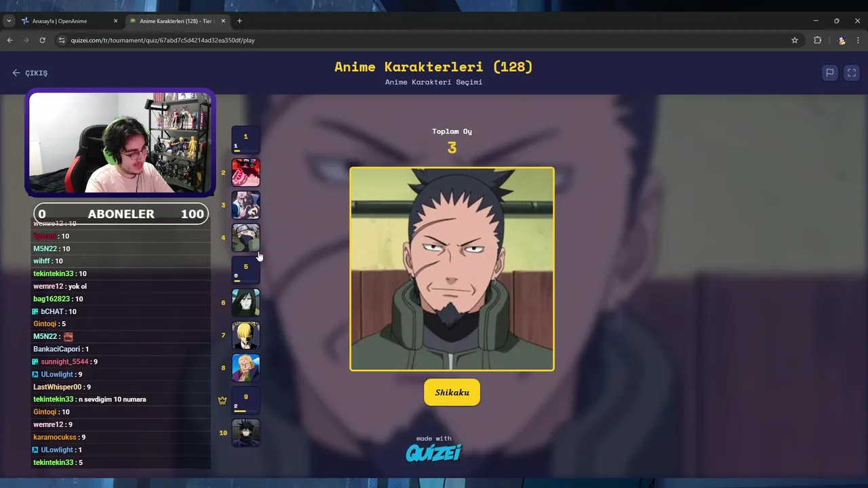The width and height of the screenshot is (868, 488).
Task: Click the webcam overlay video
Action: (120, 143)
